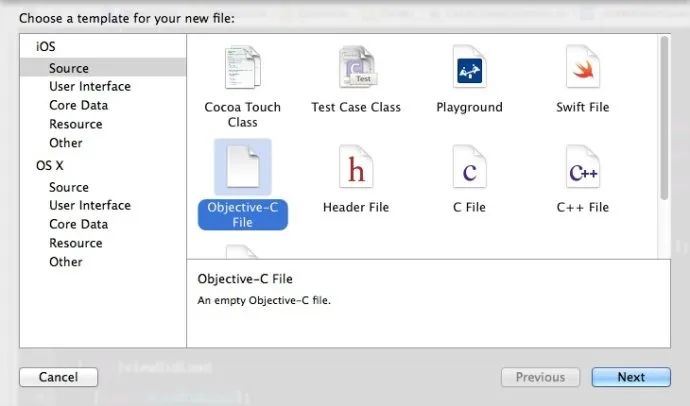
Task: Click the 'C File' label text
Action: click(469, 207)
